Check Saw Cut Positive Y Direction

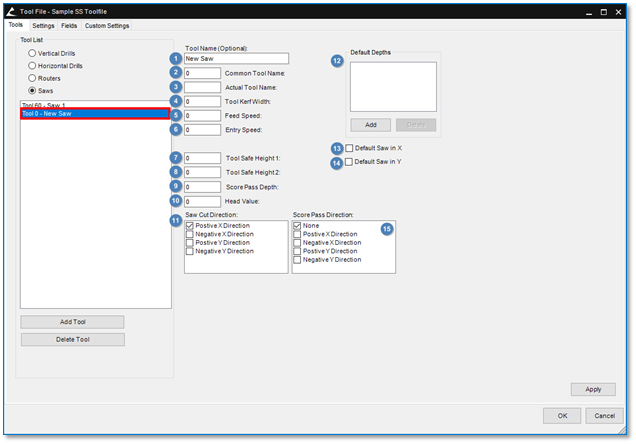coord(190,242)
